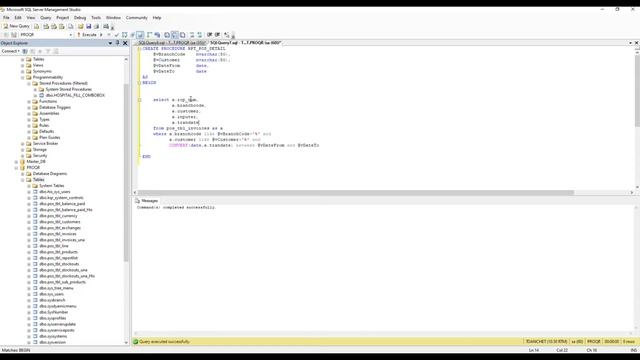Collapse the Programmability folder
The width and height of the screenshot is (640, 360).
click(x=23, y=77)
